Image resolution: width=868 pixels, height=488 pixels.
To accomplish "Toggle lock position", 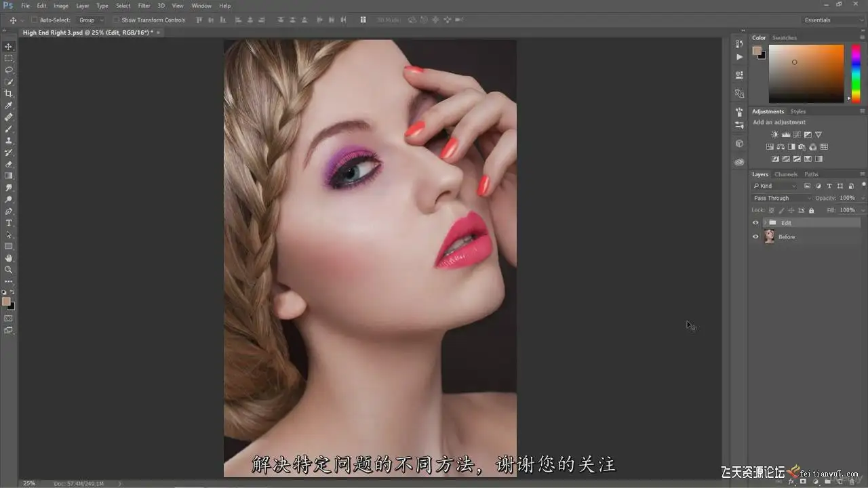I will 791,211.
